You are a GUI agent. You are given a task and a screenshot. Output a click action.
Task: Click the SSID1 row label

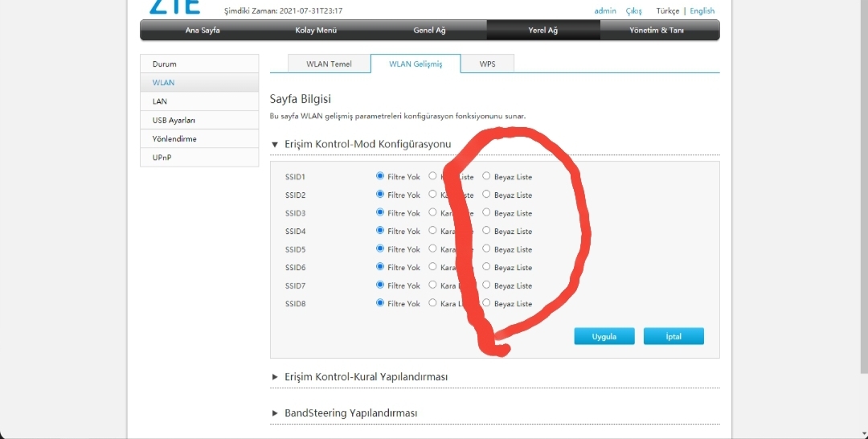coord(295,177)
